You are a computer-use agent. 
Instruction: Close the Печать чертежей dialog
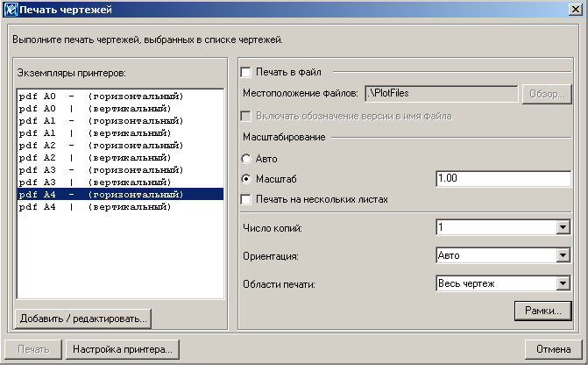coord(575,10)
